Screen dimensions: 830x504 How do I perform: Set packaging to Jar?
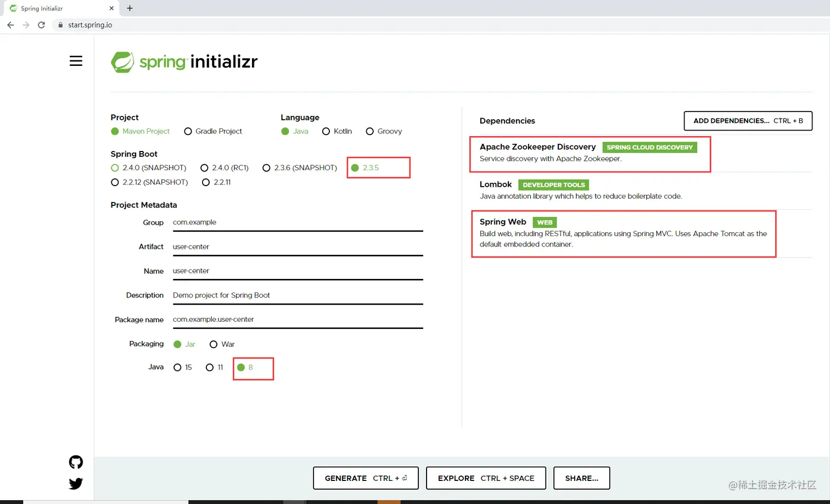tap(184, 344)
